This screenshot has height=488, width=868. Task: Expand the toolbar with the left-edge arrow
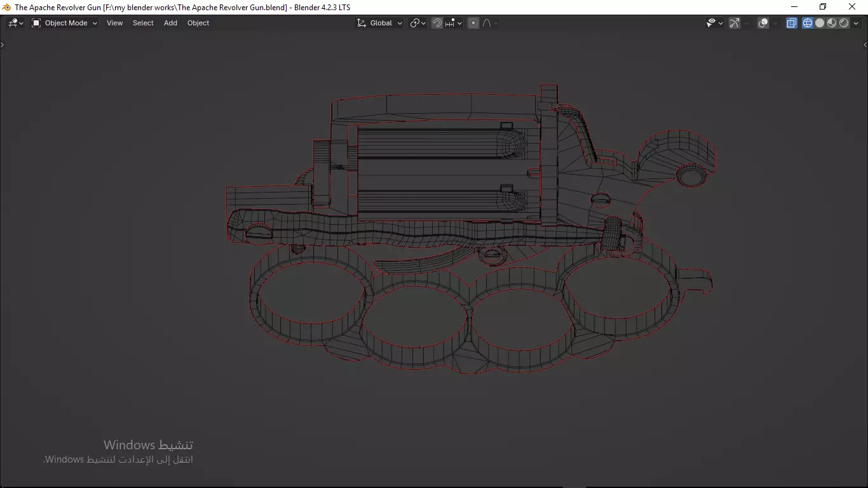coord(3,44)
